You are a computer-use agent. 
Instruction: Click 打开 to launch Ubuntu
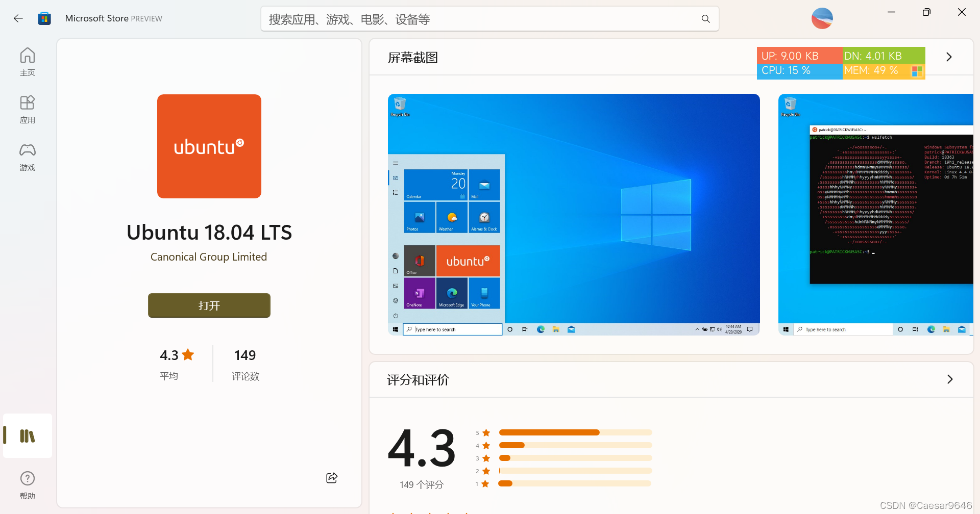pyautogui.click(x=209, y=305)
